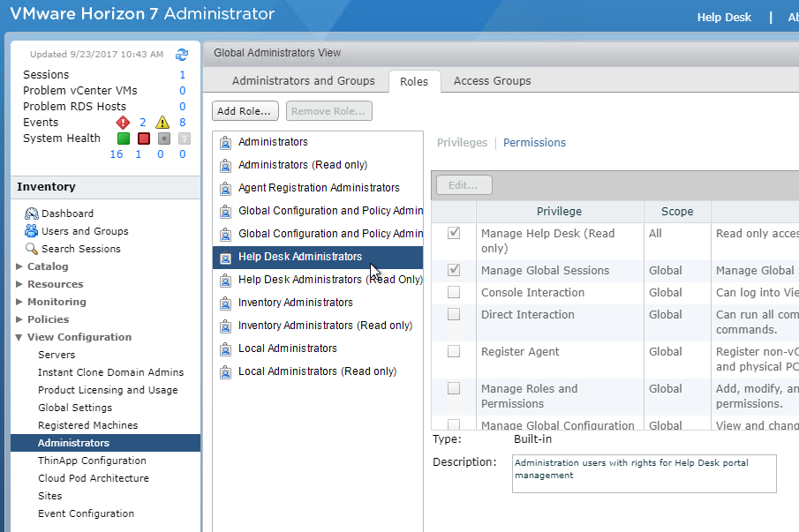Show the Permissions view

pos(534,143)
